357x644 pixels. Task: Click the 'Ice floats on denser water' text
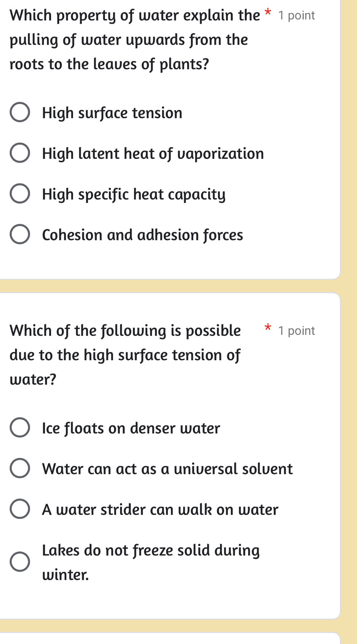(x=131, y=428)
